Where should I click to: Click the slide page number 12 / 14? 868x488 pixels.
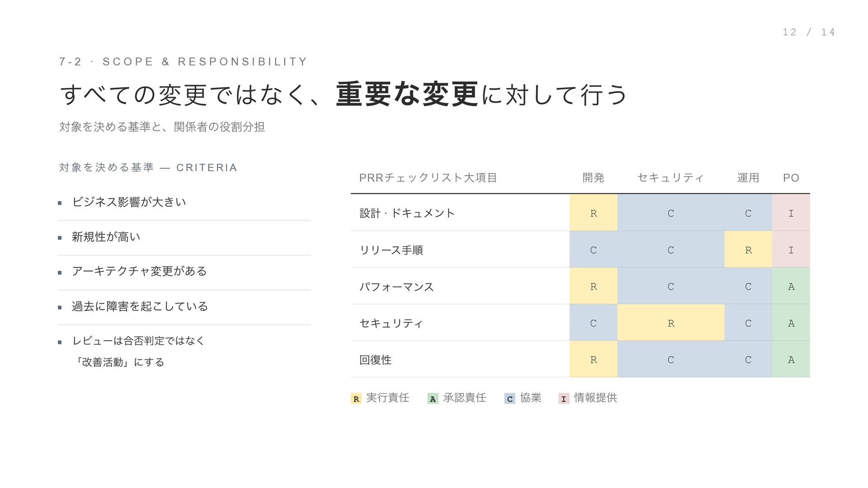point(808,32)
